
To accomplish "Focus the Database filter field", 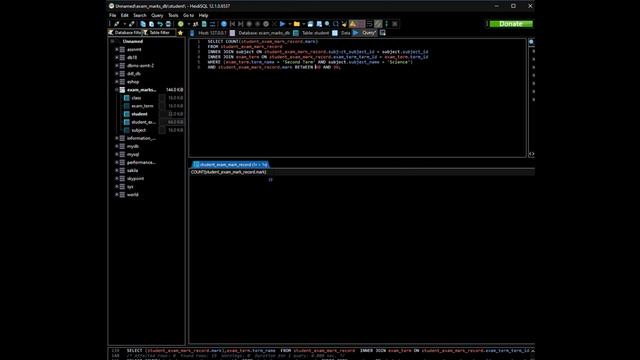I will (x=125, y=33).
